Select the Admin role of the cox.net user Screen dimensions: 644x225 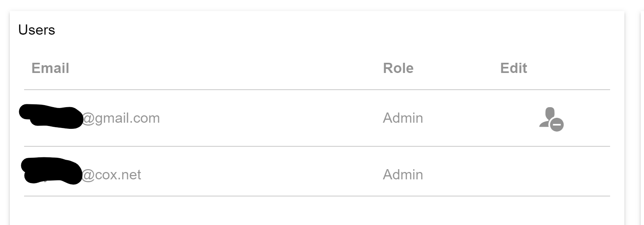tap(403, 175)
